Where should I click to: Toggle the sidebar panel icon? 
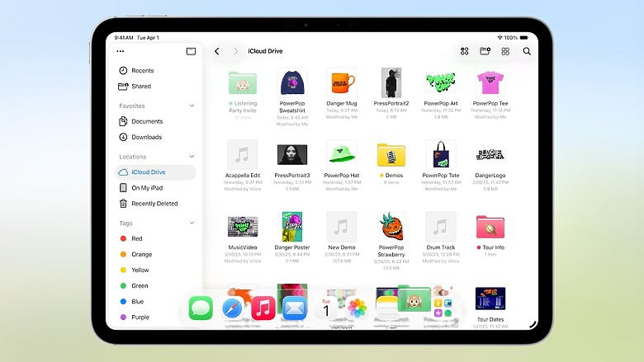191,51
